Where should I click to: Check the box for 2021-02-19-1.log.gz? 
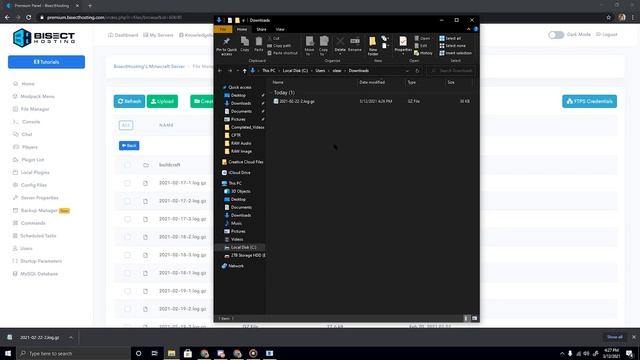[127, 291]
